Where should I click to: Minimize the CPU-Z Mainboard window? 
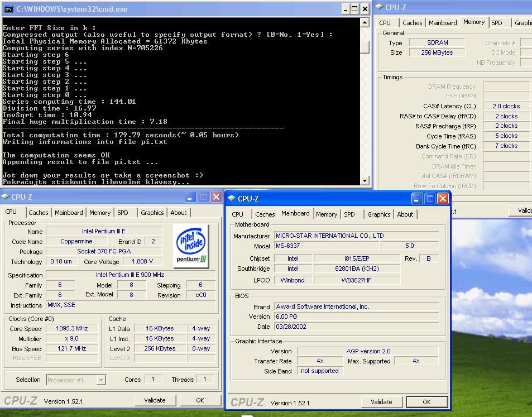[x=417, y=198]
